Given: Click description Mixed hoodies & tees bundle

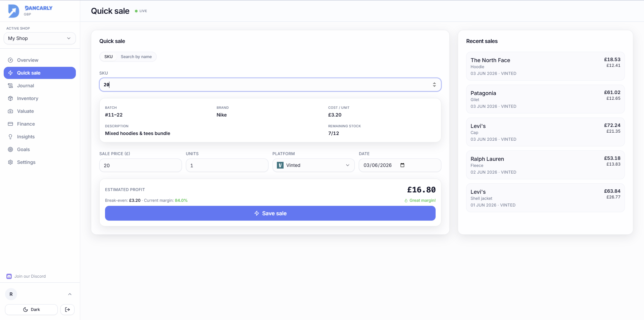Looking at the screenshot, I should coord(138,133).
